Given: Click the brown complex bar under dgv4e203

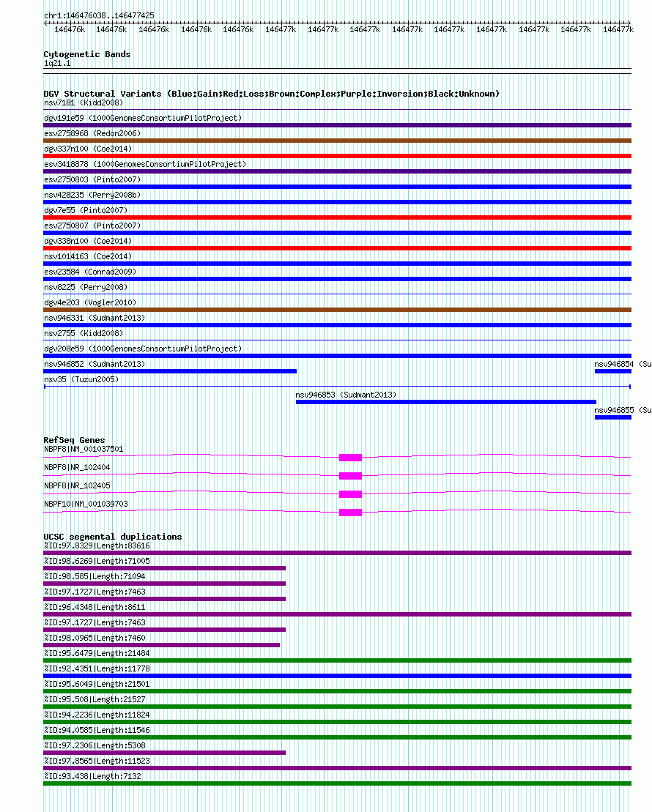Looking at the screenshot, I should pyautogui.click(x=338, y=310).
